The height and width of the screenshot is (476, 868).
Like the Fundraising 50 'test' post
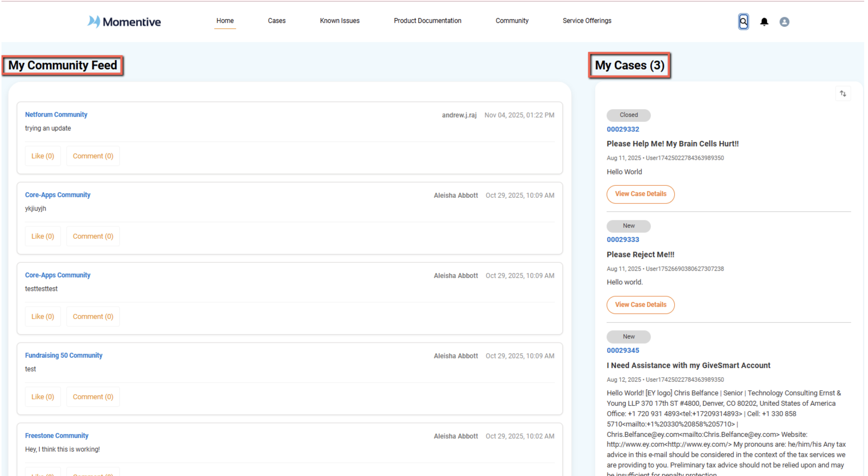(x=43, y=397)
